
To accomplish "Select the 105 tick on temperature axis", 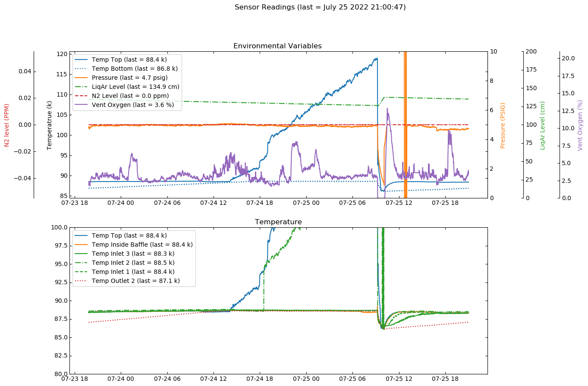I will pyautogui.click(x=63, y=115).
